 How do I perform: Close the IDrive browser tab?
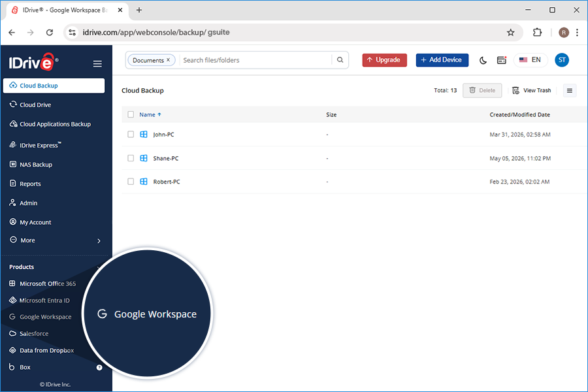(x=120, y=10)
